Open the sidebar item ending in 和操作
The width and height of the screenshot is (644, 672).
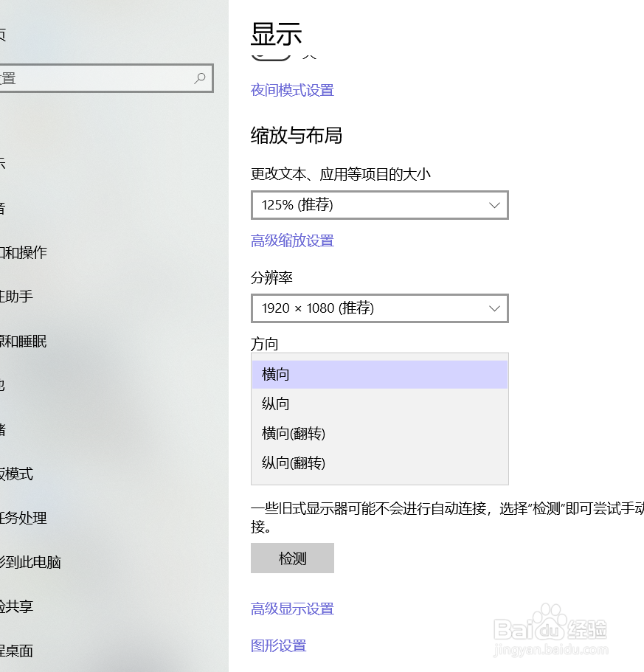click(24, 252)
